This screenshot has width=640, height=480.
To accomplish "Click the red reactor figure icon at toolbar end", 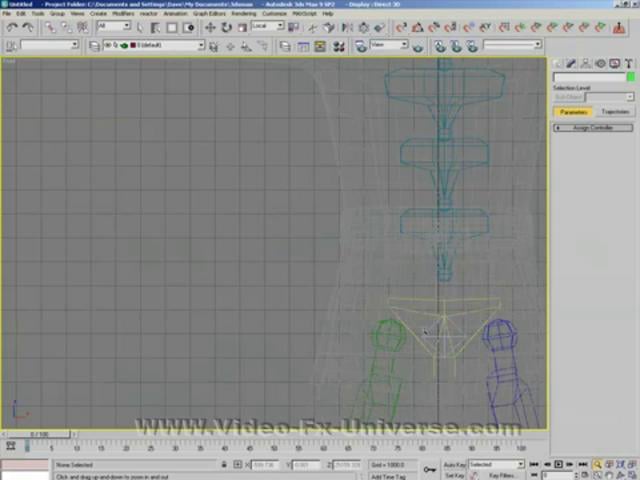I will coord(619,27).
